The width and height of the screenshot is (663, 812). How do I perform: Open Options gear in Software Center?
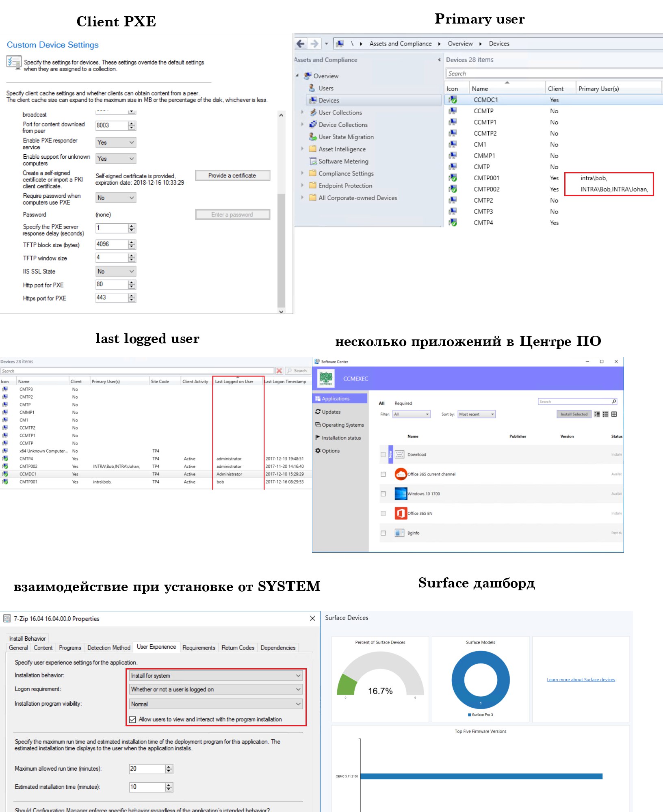(318, 451)
